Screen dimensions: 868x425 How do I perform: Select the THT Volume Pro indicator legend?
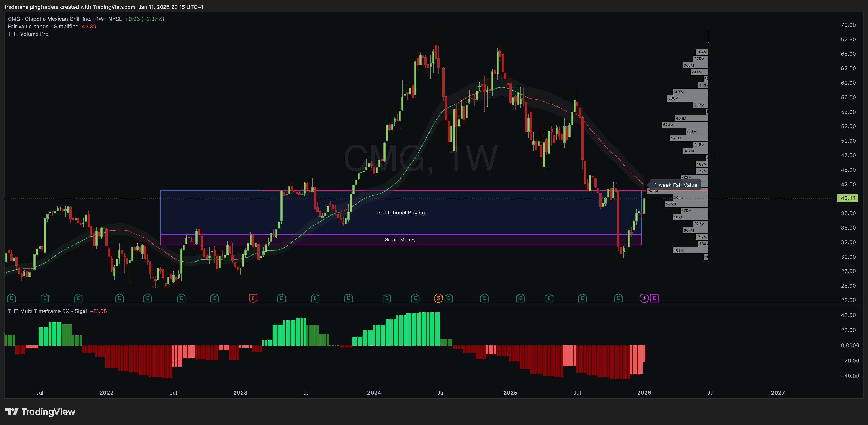pyautogui.click(x=28, y=34)
